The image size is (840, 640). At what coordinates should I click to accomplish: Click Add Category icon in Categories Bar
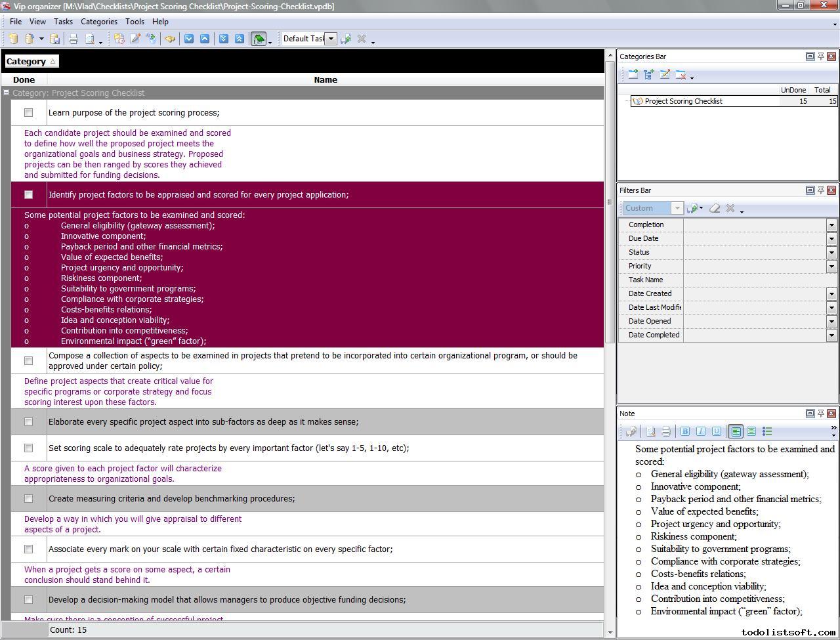tap(633, 75)
